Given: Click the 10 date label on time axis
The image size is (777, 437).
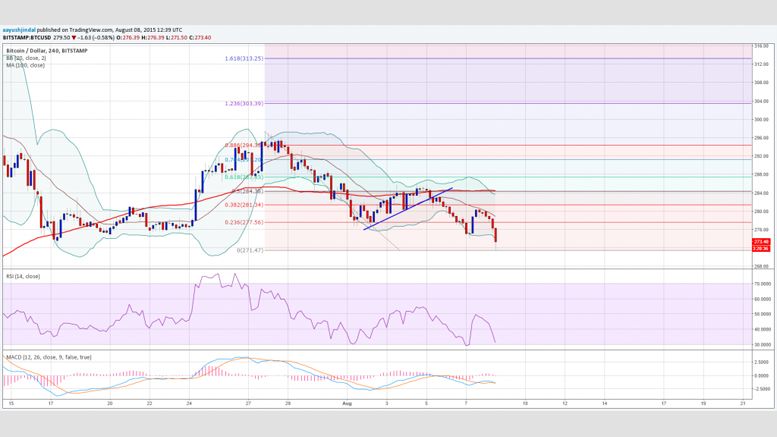Looking at the screenshot, I should point(525,403).
